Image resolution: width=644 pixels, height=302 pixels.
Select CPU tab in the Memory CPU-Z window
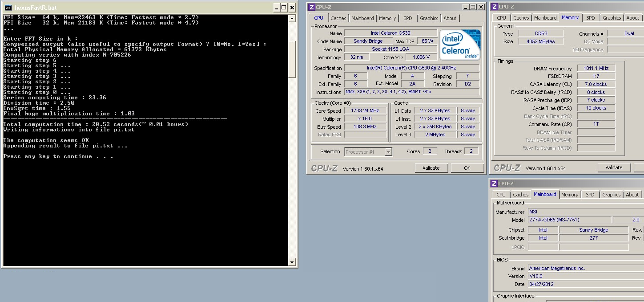click(x=501, y=18)
